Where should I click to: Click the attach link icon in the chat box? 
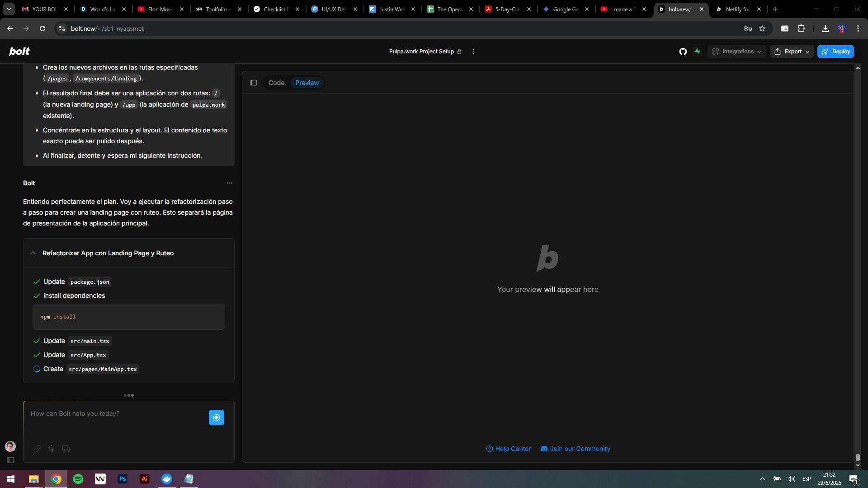click(37, 449)
